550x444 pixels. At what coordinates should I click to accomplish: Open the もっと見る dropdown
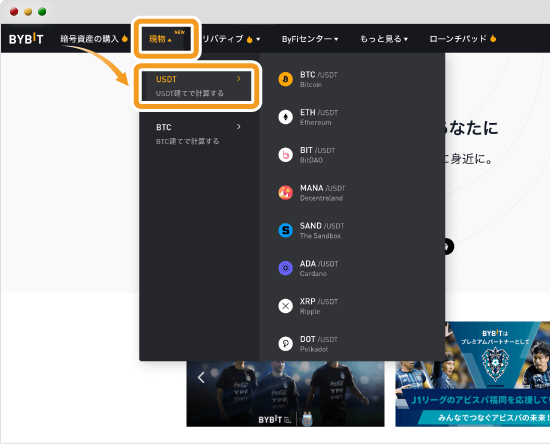[384, 39]
